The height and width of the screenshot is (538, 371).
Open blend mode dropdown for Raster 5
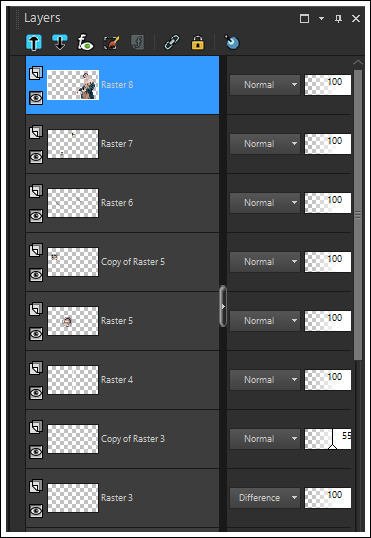coord(265,321)
